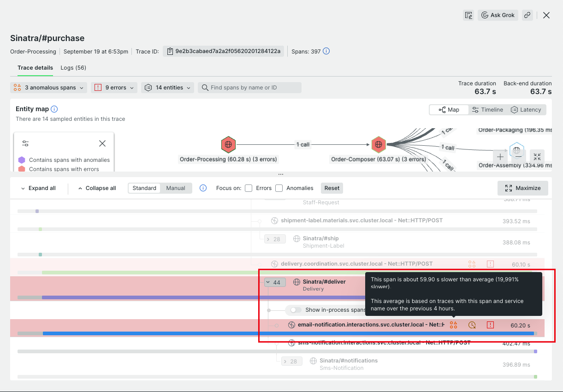Click the external icon of shipment-label.materials span
This screenshot has height=392, width=563.
tap(274, 220)
